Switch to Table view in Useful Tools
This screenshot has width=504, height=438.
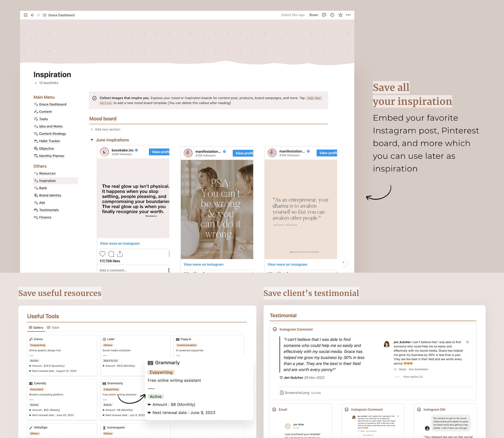[x=53, y=328]
